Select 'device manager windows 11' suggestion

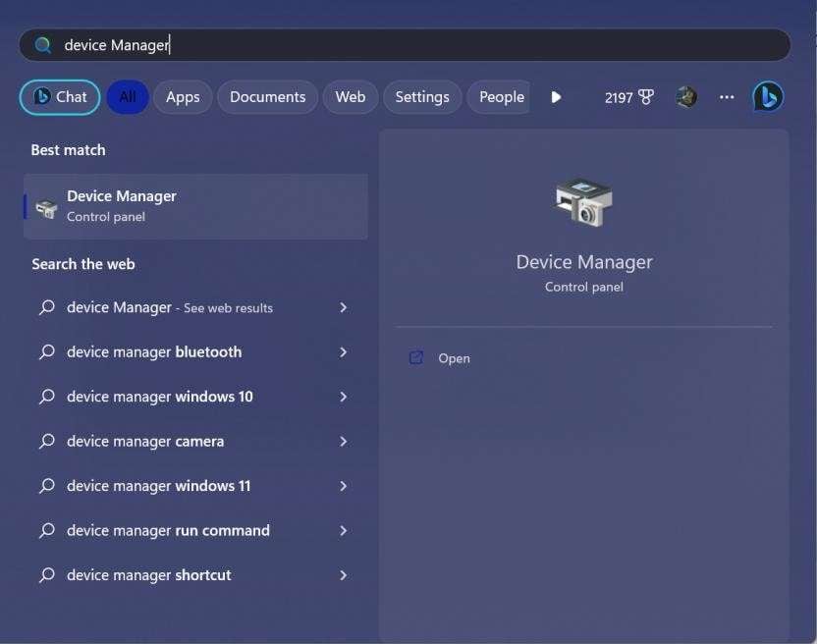[192, 486]
